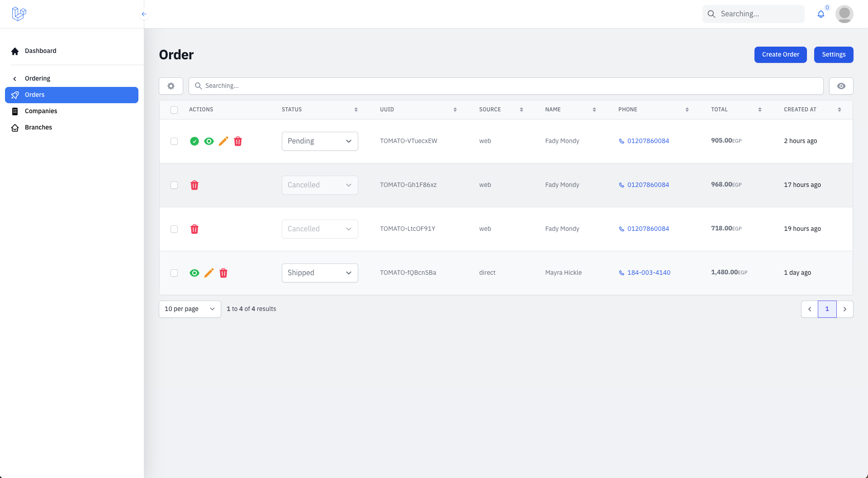
Task: View order TOMATO-VTuecxEW using eye icon
Action: click(209, 141)
